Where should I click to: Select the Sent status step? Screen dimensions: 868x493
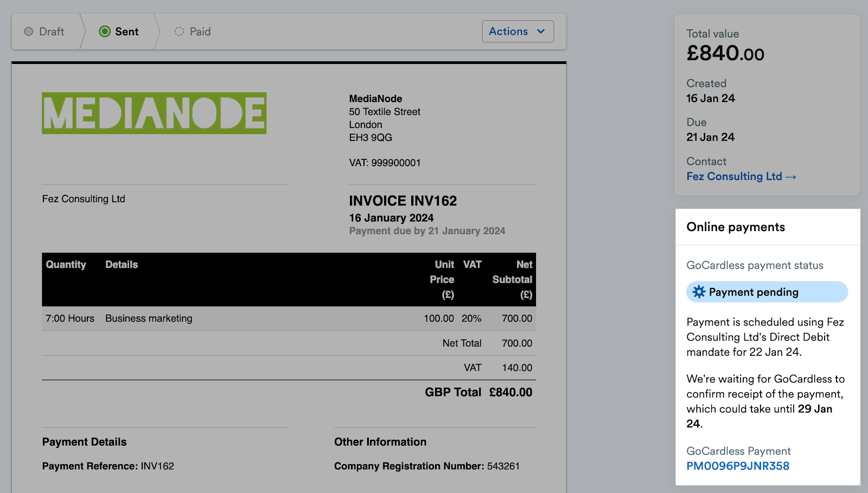click(119, 31)
